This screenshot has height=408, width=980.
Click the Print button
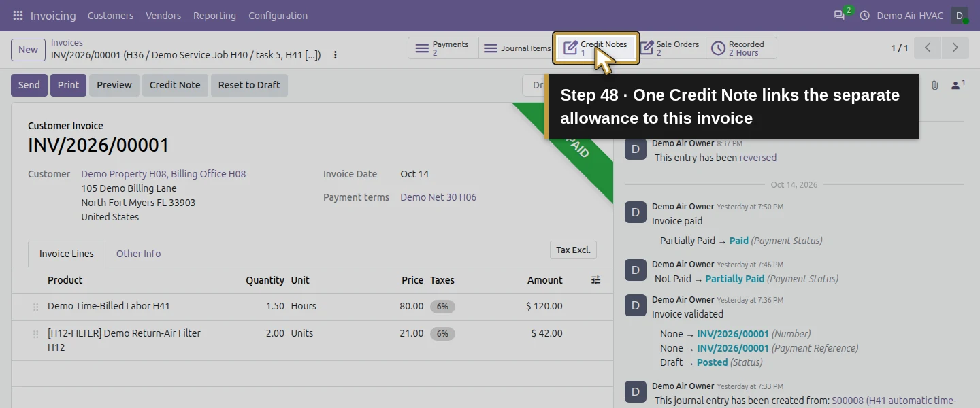68,85
